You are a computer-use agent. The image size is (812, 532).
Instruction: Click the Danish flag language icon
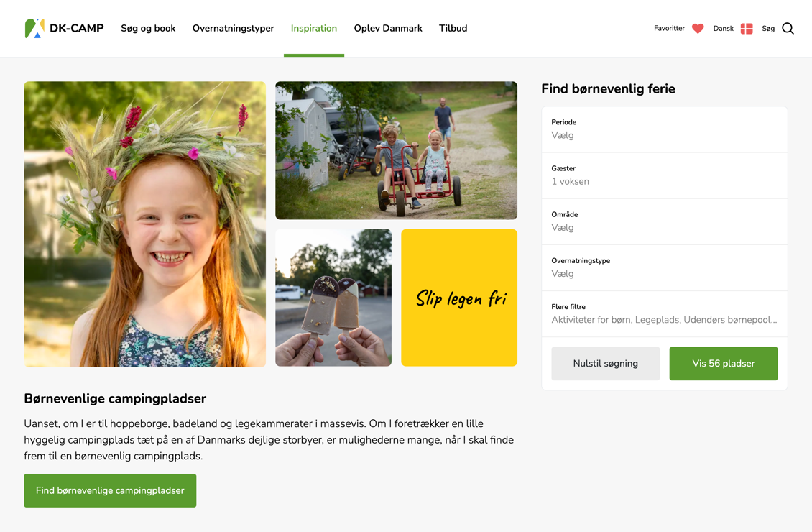746,29
